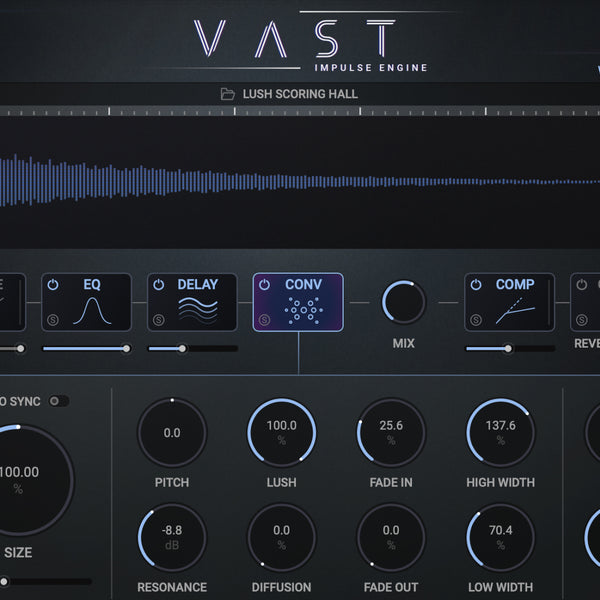Image resolution: width=600 pixels, height=600 pixels.
Task: Click the EQ amount slider handle
Action: point(126,349)
